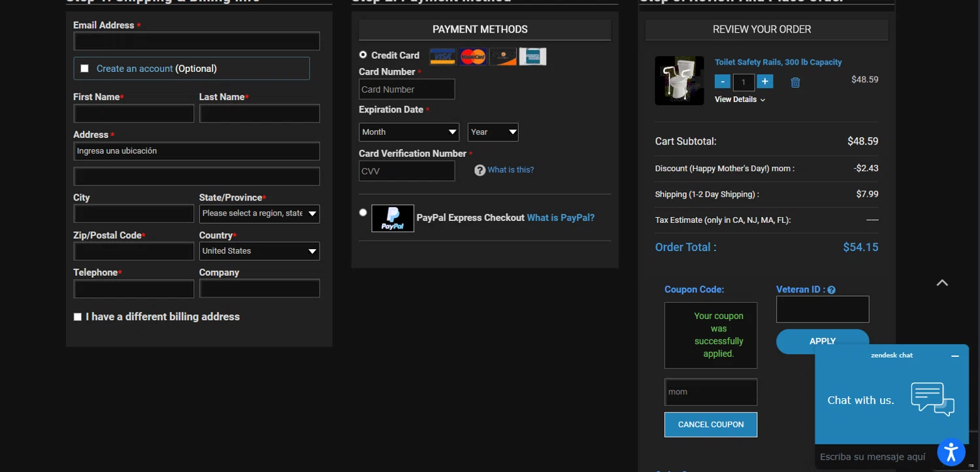The image size is (980, 472).
Task: Enable different billing address checkbox
Action: 78,317
